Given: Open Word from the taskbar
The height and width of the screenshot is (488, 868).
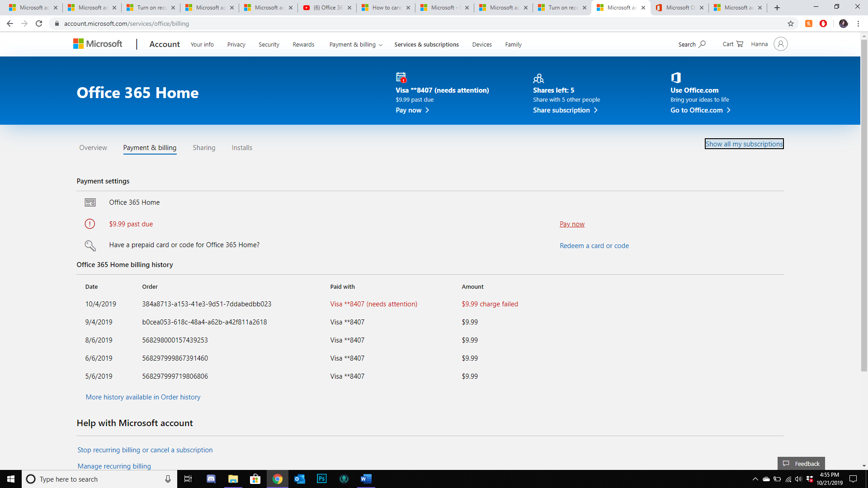Looking at the screenshot, I should point(366,479).
